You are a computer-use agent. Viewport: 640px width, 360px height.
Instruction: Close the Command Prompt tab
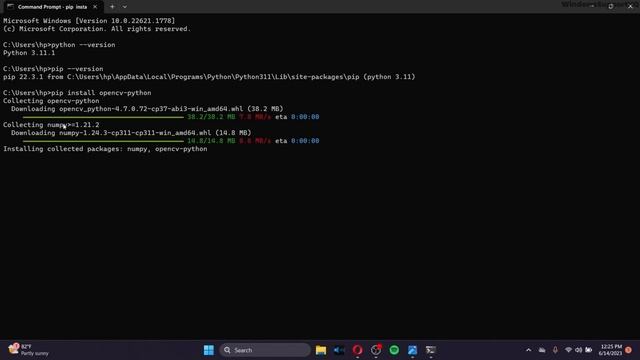pyautogui.click(x=95, y=7)
